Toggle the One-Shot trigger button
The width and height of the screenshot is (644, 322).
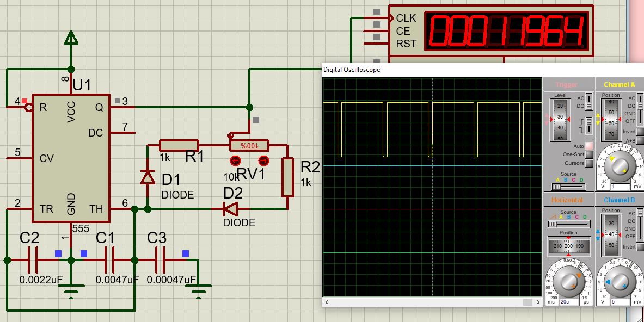pos(589,154)
